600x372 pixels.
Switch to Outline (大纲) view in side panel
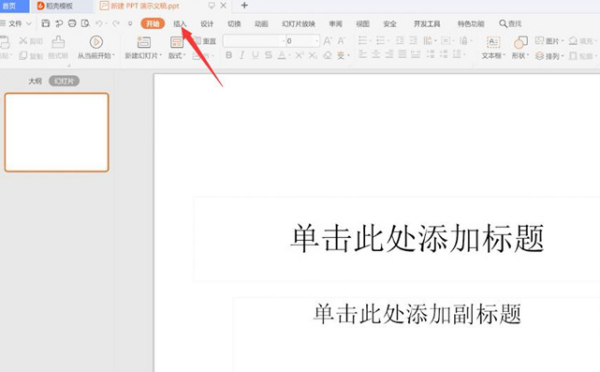coord(35,81)
